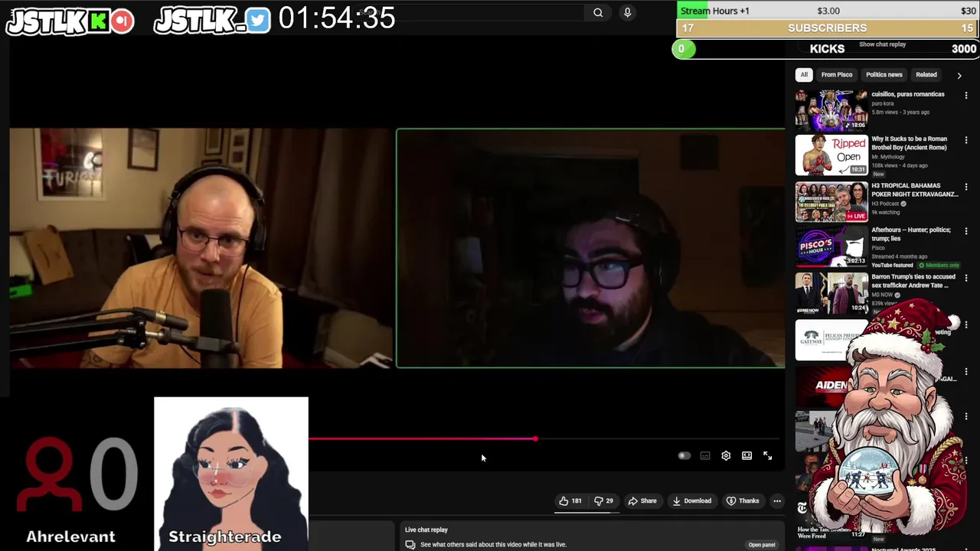Switch to theater mode
The width and height of the screenshot is (980, 551).
746,455
